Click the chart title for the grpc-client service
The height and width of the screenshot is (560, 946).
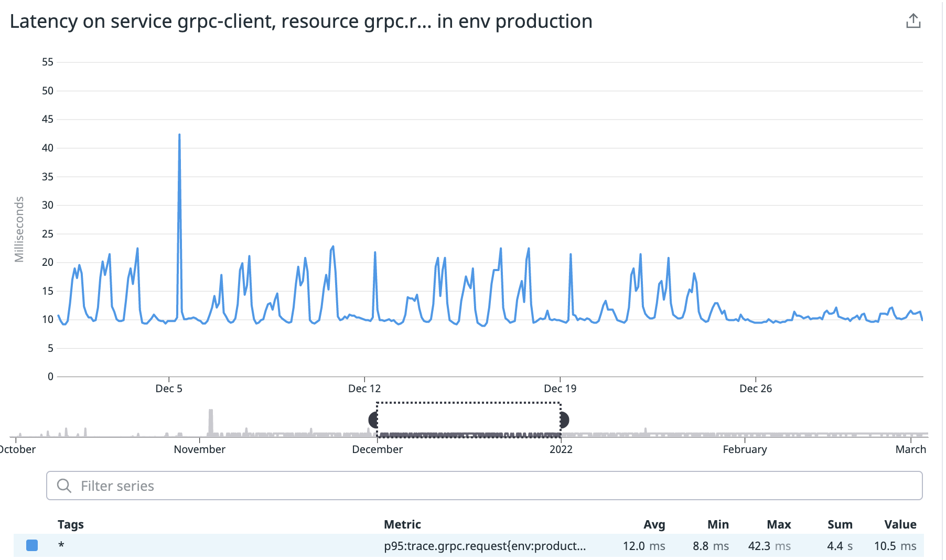tap(302, 21)
